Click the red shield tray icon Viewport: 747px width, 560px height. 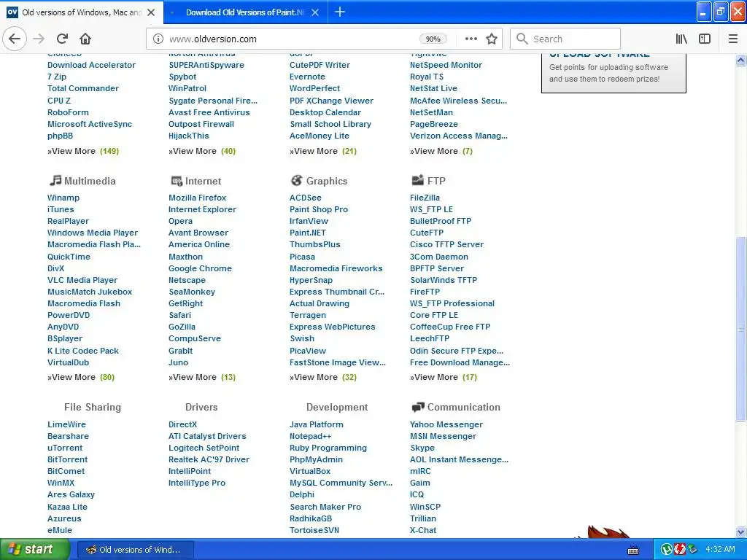(679, 550)
